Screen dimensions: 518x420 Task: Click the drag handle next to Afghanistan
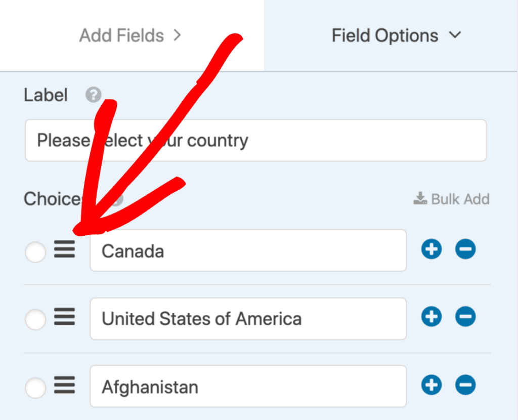[x=65, y=386]
